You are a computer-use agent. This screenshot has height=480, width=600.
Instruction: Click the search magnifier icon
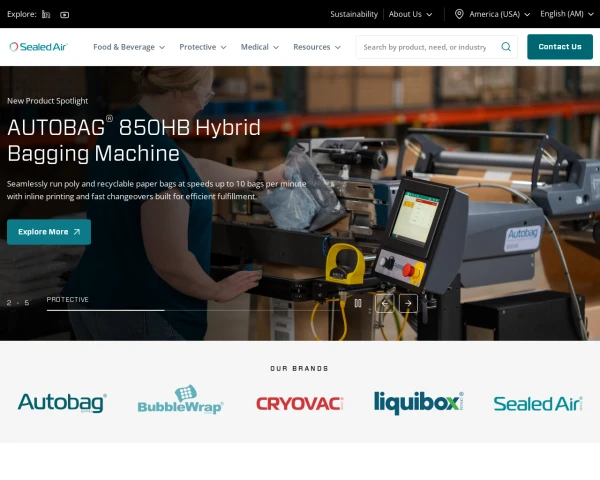point(506,47)
